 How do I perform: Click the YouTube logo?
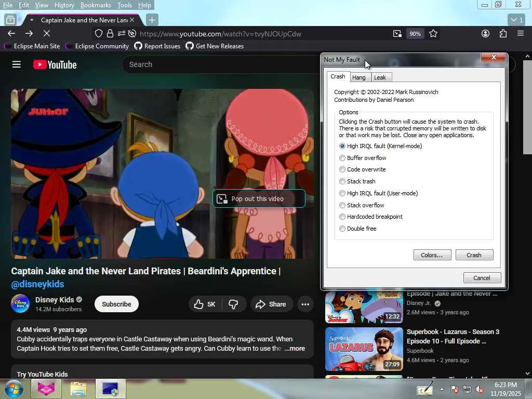(55, 64)
